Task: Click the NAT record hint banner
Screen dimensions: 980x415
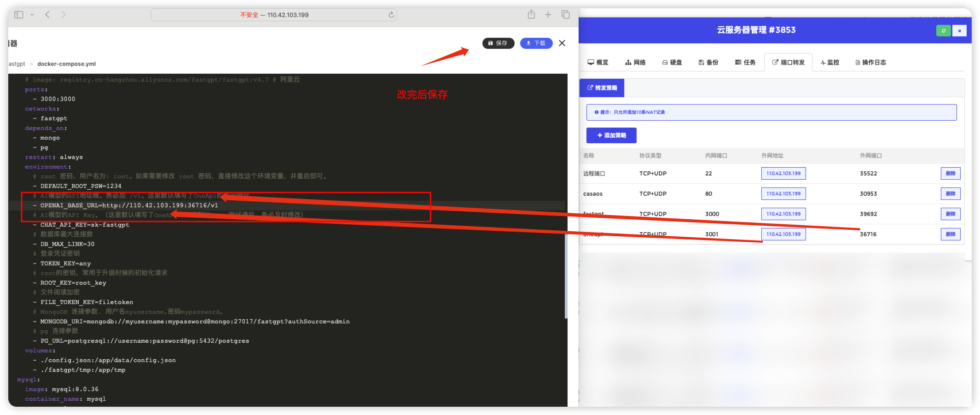Action: pyautogui.click(x=771, y=112)
